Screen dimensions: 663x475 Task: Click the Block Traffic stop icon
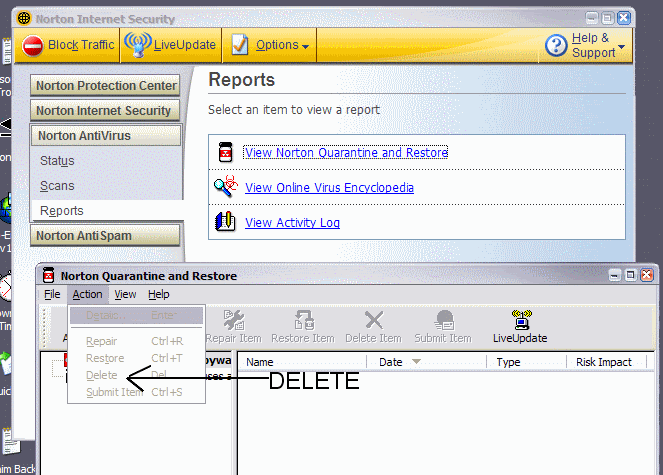pyautogui.click(x=33, y=46)
